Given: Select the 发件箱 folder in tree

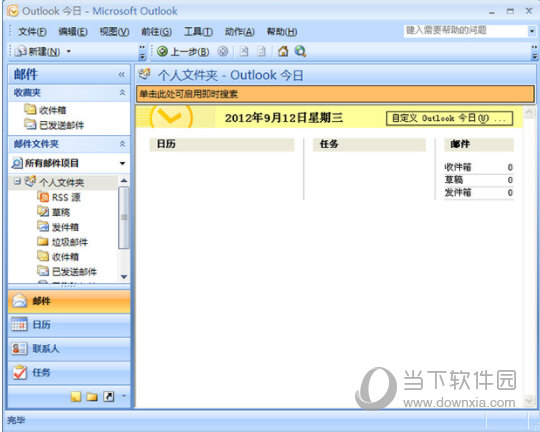Looking at the screenshot, I should (x=58, y=227).
